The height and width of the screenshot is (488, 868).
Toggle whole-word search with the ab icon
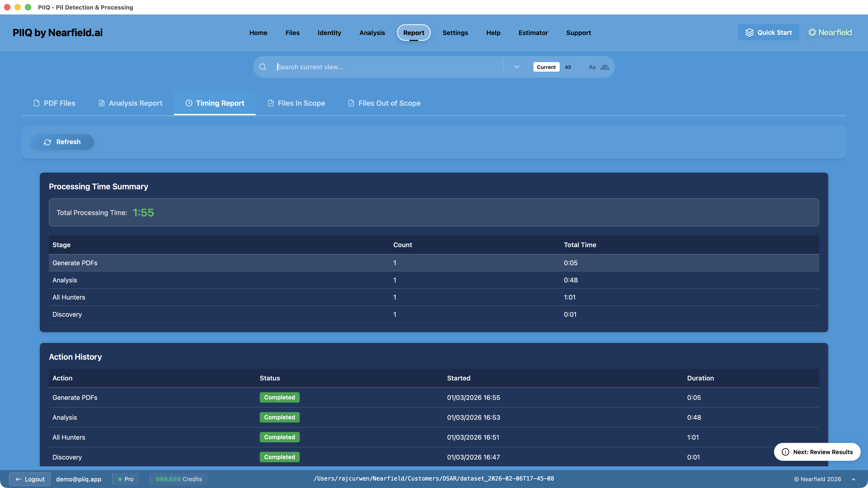pyautogui.click(x=604, y=67)
